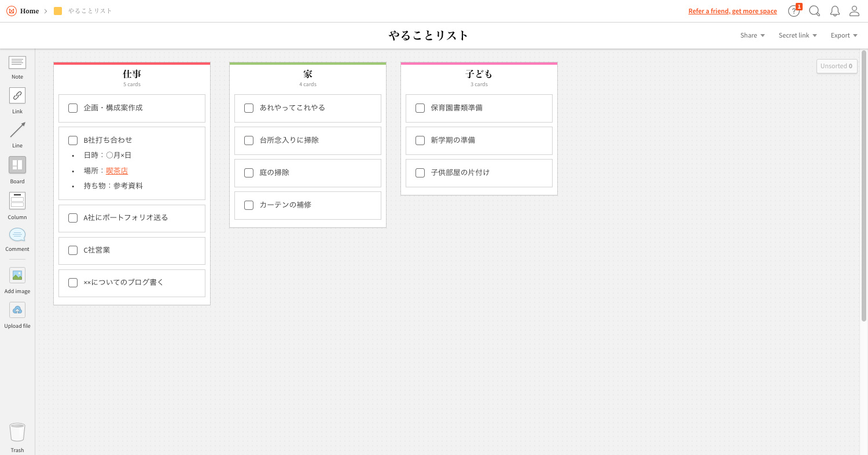Add a Comment using the bubble icon
This screenshot has width=868, height=455.
click(17, 235)
